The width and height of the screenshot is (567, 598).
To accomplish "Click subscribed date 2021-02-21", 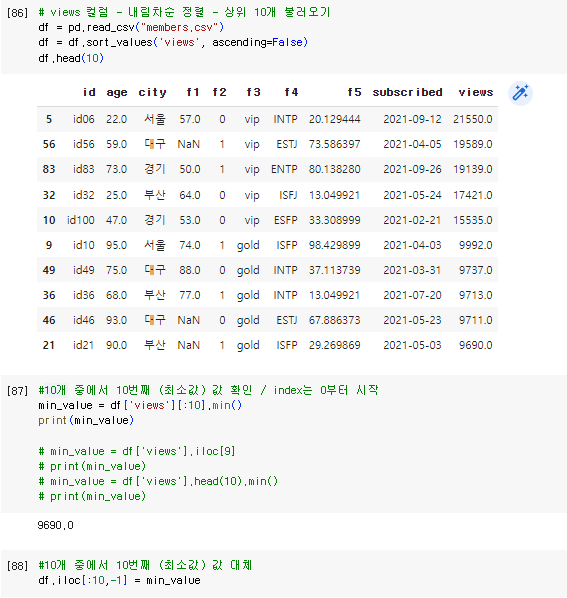I will pos(412,220).
